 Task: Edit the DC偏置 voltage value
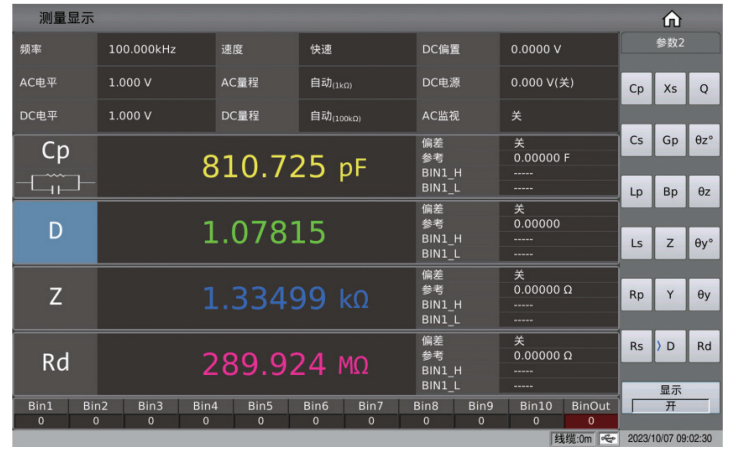click(558, 49)
